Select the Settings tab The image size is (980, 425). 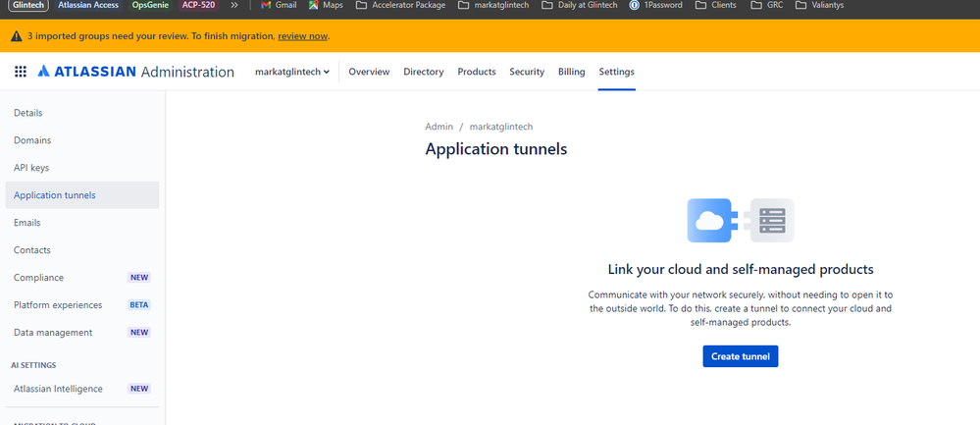(x=616, y=72)
